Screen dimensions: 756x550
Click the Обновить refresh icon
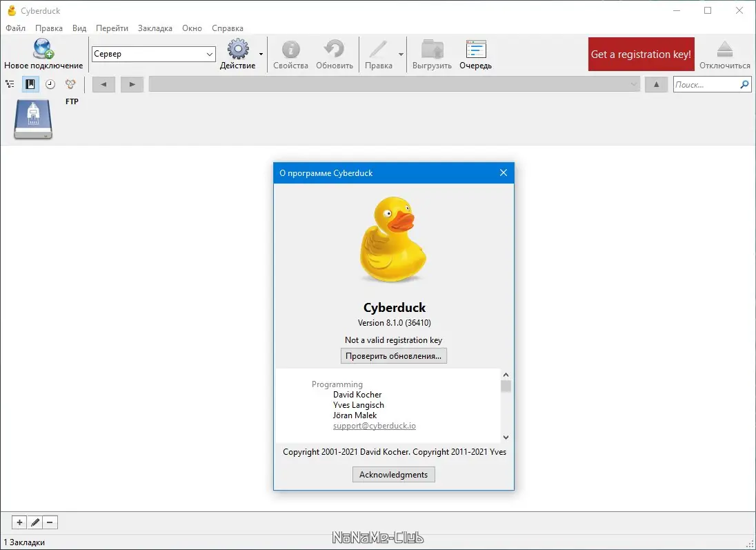click(x=334, y=49)
